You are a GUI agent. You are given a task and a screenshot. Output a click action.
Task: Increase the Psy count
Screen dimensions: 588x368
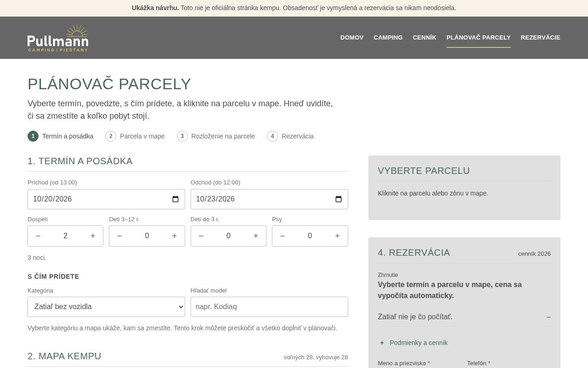coord(337,236)
